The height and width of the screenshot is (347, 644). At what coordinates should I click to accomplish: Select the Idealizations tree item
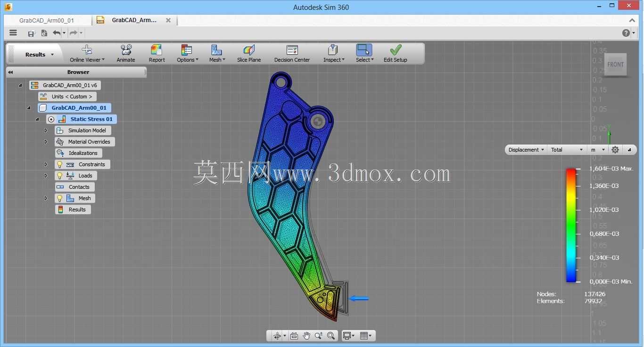pos(78,153)
